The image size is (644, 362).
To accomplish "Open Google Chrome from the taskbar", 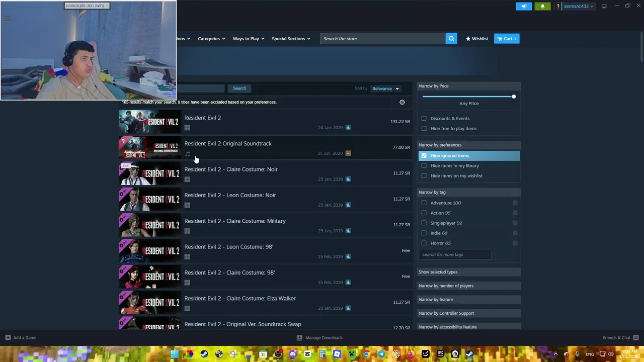I will pos(366,354).
